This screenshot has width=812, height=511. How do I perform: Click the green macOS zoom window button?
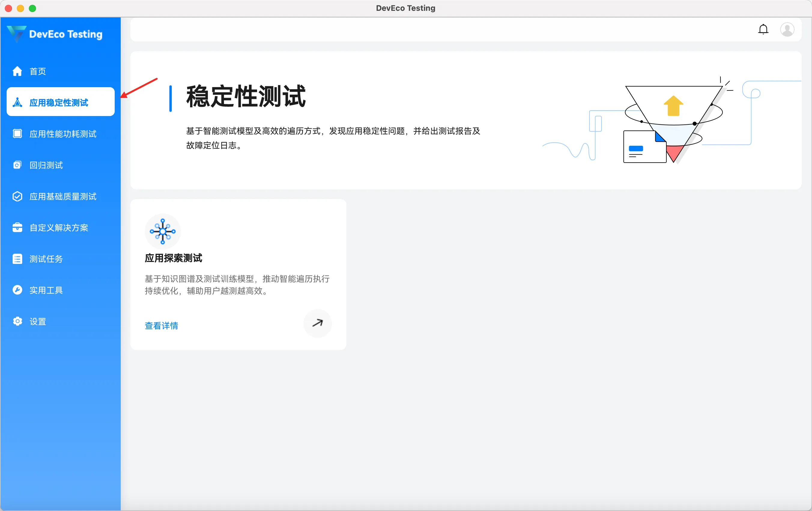coord(32,8)
